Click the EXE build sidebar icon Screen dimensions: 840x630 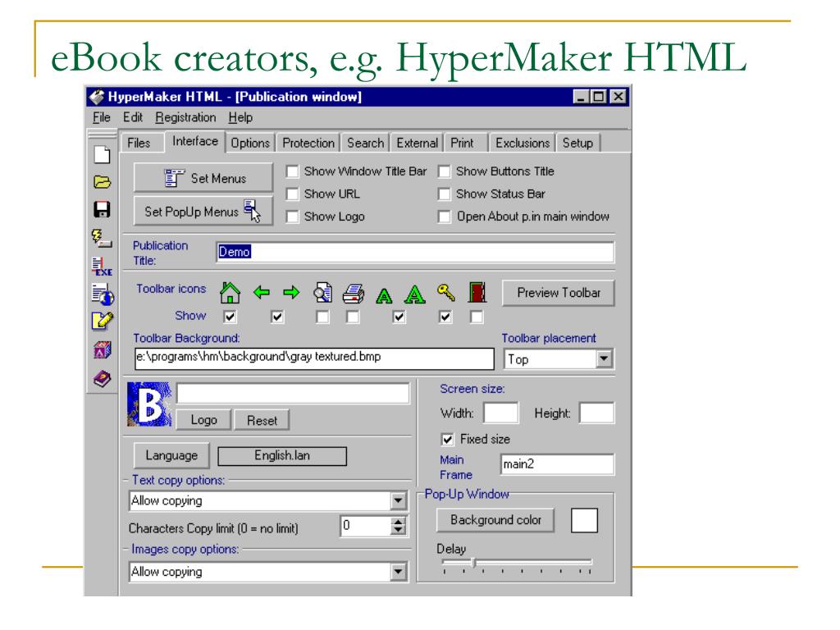coord(102,267)
